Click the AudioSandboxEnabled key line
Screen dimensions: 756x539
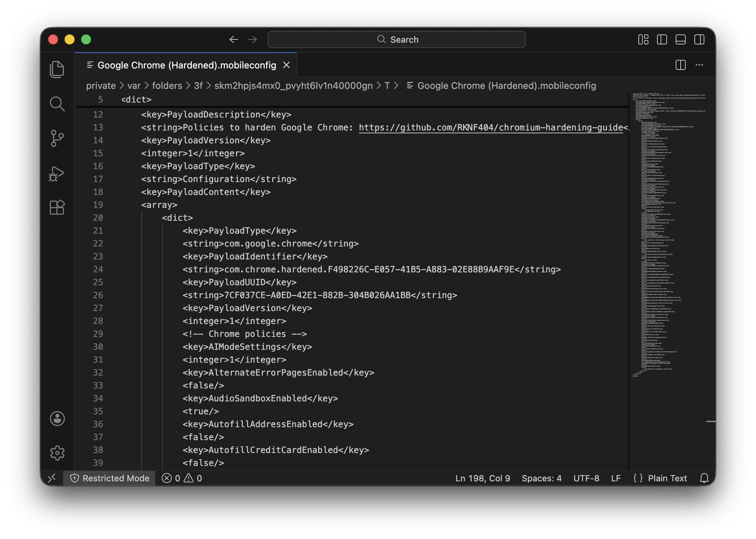(x=260, y=398)
